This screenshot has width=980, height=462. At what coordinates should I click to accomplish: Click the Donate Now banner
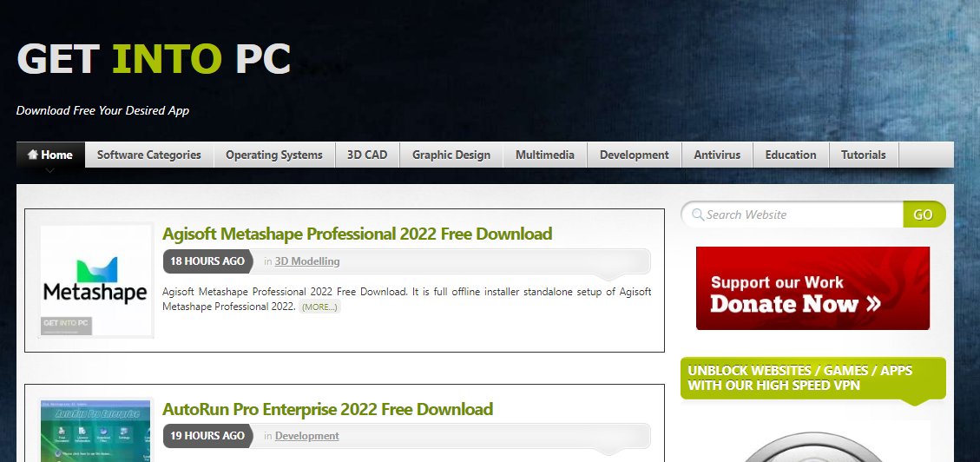[812, 288]
